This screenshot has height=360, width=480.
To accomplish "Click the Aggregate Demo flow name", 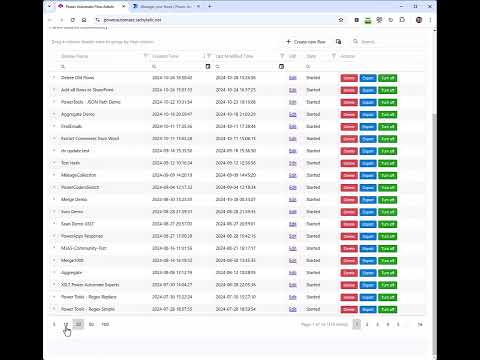I will point(78,114).
